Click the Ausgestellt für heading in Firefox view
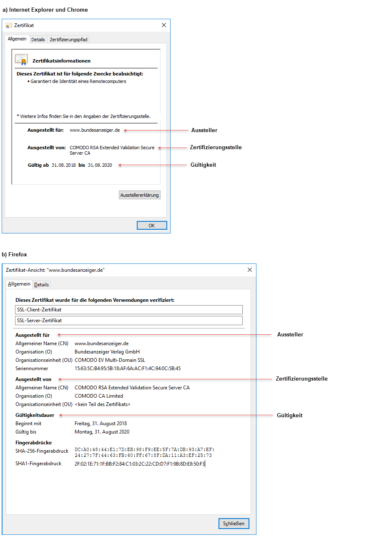 33,335
